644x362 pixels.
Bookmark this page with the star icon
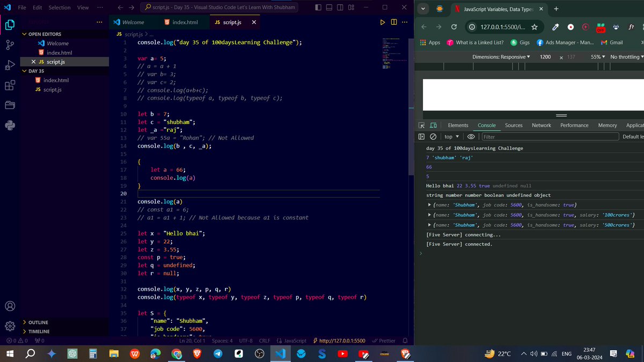point(535,27)
